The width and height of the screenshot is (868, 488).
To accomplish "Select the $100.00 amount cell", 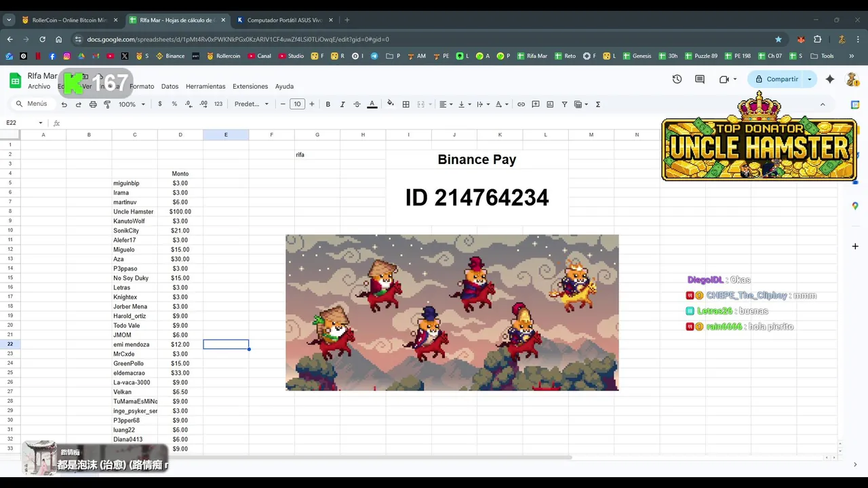I will click(180, 211).
